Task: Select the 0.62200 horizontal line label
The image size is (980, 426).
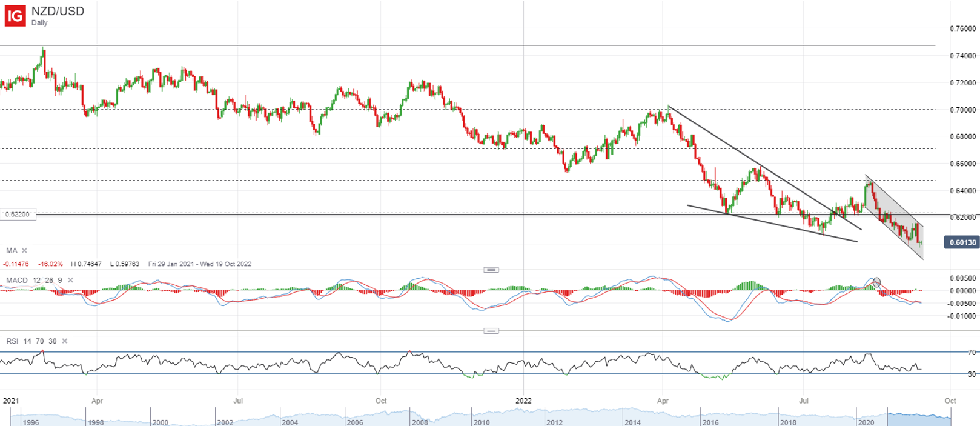Action: 18,215
